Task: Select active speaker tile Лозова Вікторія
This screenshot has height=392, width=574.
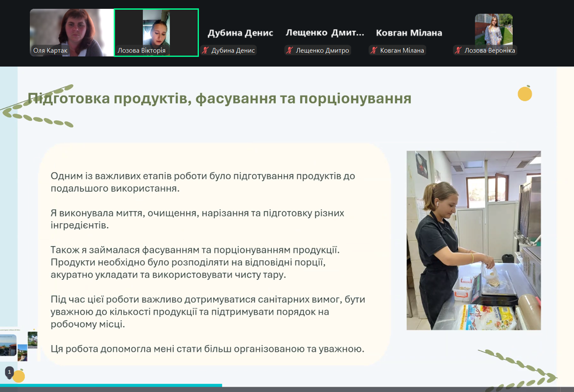Action: click(156, 33)
